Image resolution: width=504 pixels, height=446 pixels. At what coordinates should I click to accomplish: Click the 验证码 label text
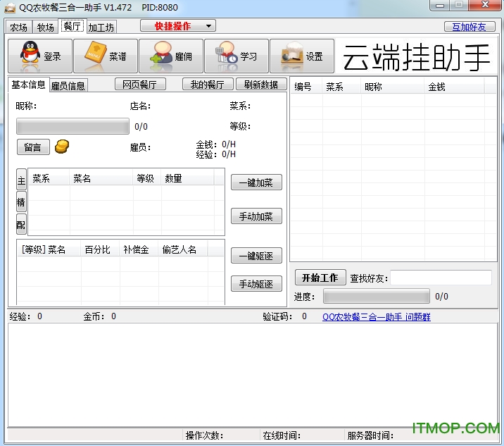click(277, 316)
